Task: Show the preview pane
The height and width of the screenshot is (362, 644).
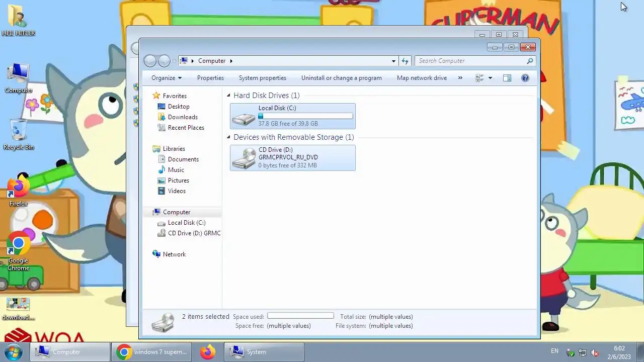Action: point(507,78)
